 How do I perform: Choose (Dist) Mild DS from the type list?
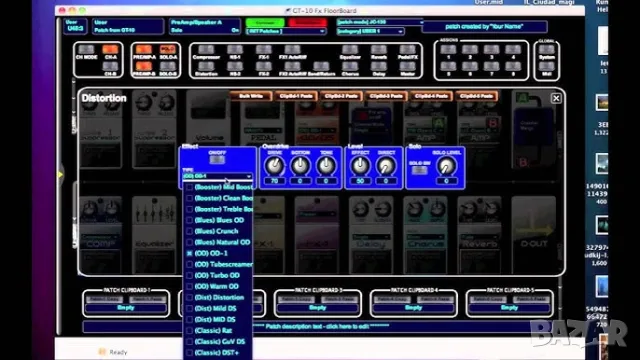coord(218,309)
